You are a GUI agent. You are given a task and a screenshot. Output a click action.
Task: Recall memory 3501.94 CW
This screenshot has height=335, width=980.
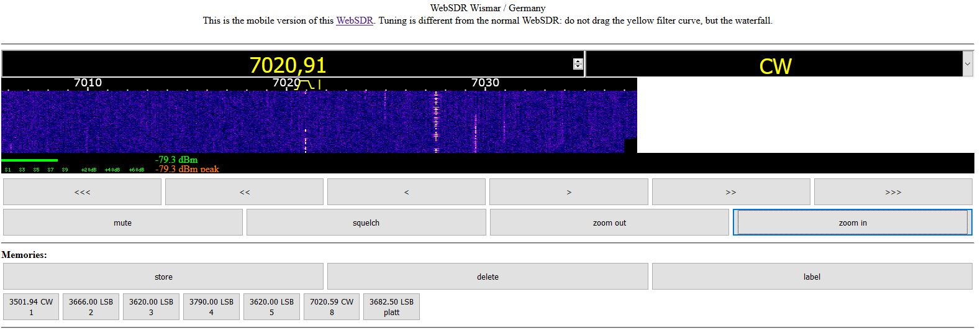coord(31,307)
